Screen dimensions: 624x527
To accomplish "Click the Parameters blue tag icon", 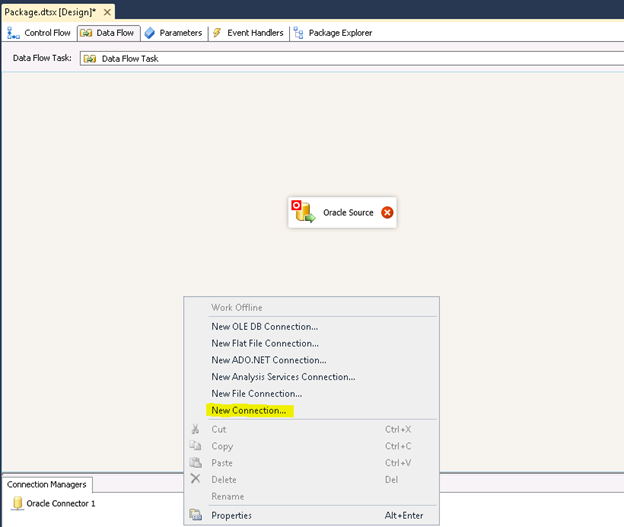I will point(150,33).
